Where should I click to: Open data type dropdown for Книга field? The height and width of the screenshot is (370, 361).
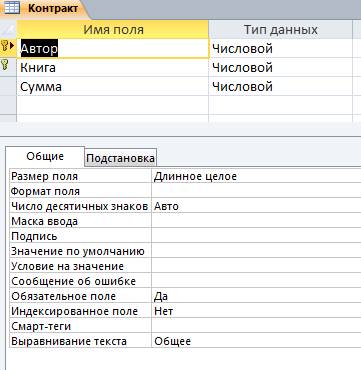(x=280, y=68)
